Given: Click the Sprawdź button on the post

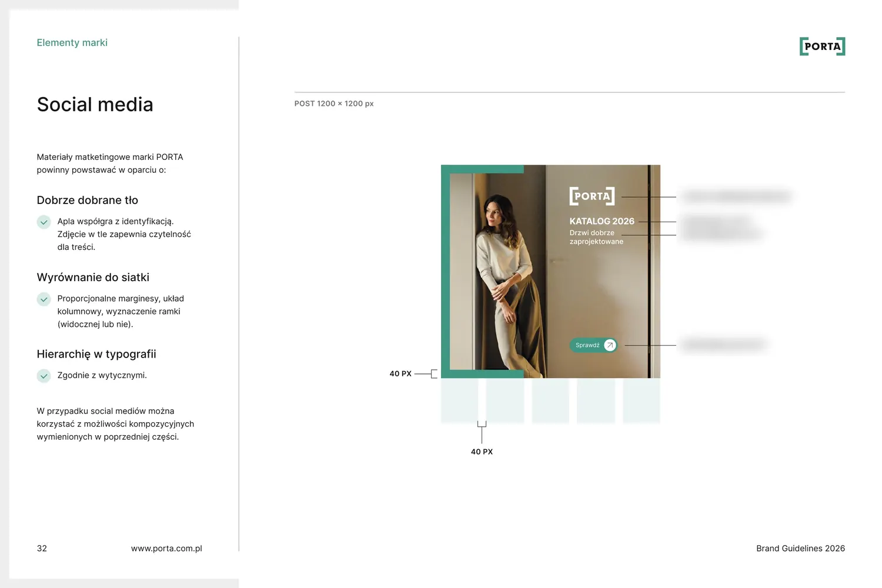Looking at the screenshot, I should (593, 345).
